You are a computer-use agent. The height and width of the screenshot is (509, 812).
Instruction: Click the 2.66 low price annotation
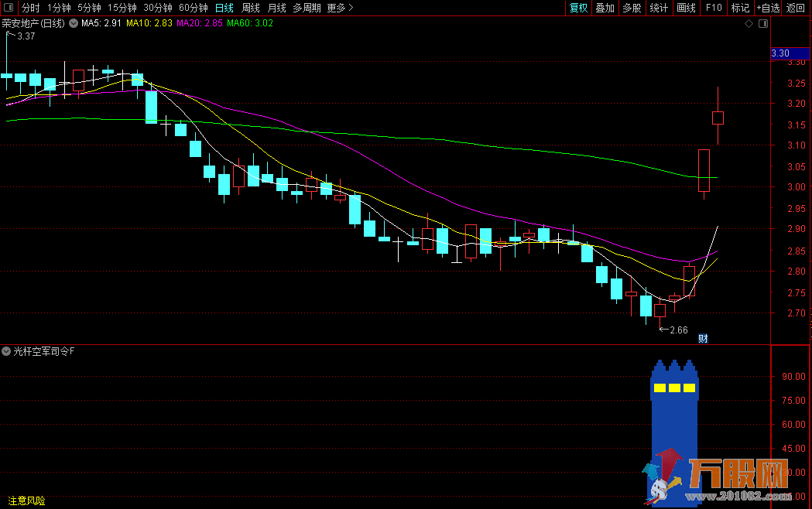[678, 330]
